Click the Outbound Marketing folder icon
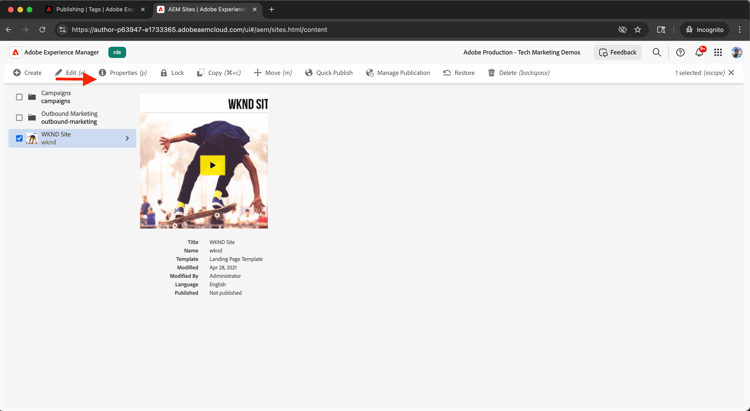This screenshot has height=411, width=750. pyautogui.click(x=32, y=118)
